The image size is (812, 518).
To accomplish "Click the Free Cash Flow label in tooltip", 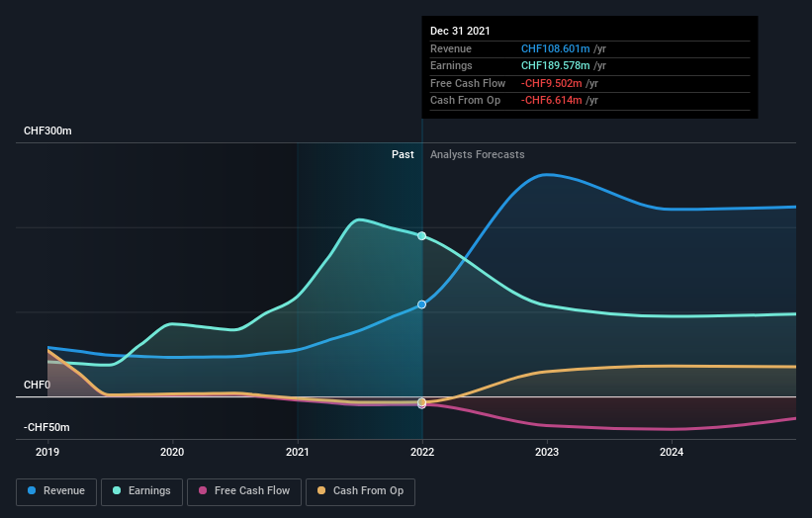I will tap(468, 83).
